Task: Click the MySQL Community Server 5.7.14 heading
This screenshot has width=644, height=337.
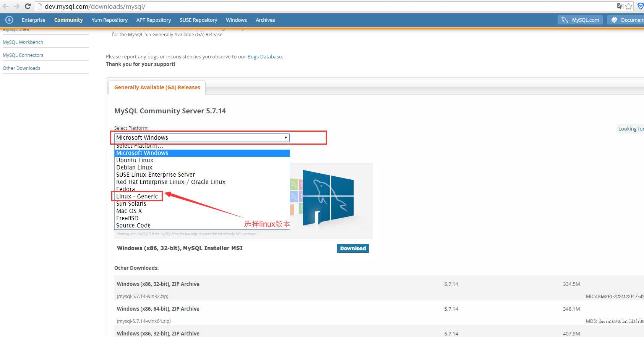Action: (170, 111)
